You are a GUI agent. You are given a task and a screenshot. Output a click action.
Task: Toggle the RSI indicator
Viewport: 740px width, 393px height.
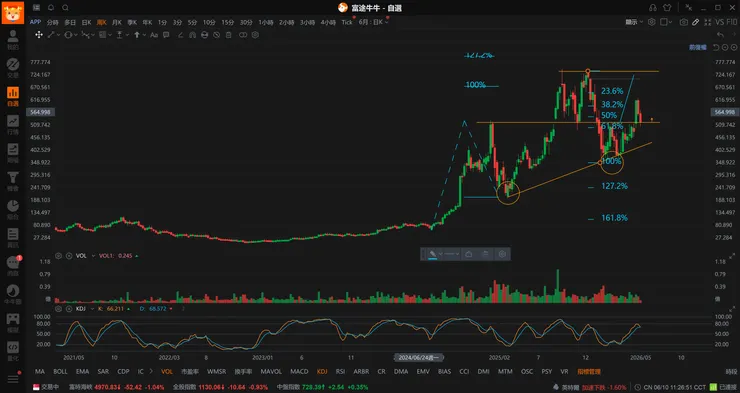click(340, 372)
